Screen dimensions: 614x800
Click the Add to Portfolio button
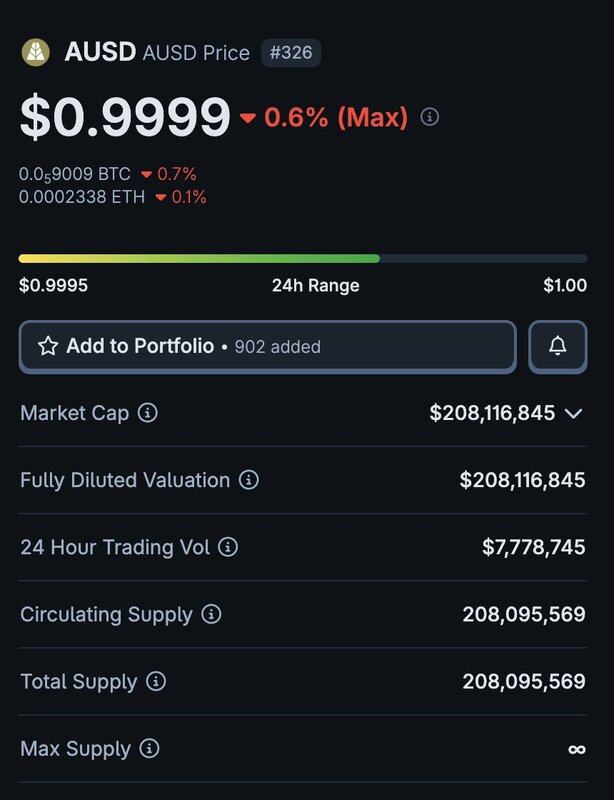pyautogui.click(x=267, y=347)
